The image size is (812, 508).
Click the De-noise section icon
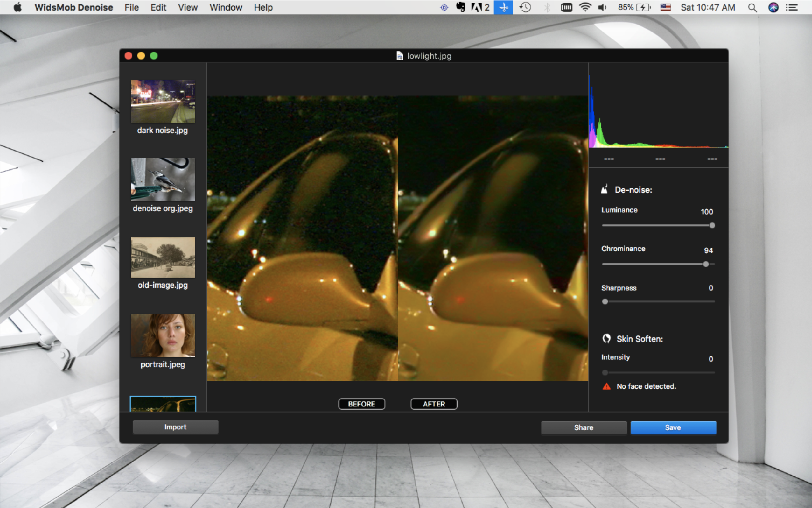tap(604, 189)
